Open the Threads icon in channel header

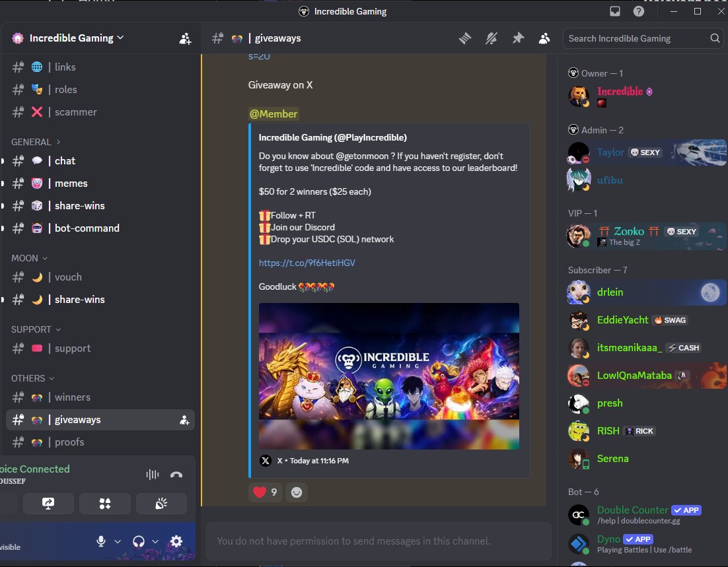pos(465,38)
